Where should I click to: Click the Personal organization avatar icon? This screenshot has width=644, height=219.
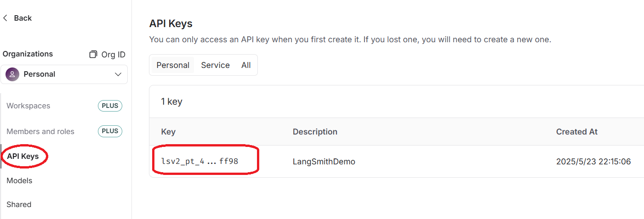point(12,74)
